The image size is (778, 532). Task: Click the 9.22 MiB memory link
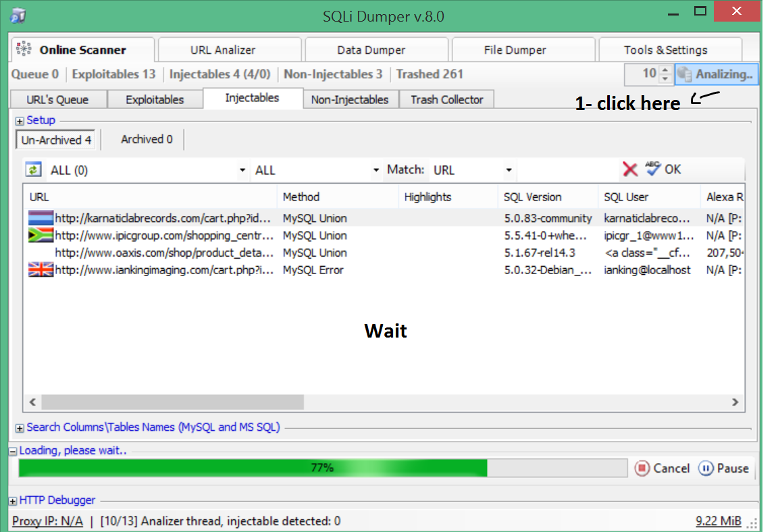click(719, 521)
